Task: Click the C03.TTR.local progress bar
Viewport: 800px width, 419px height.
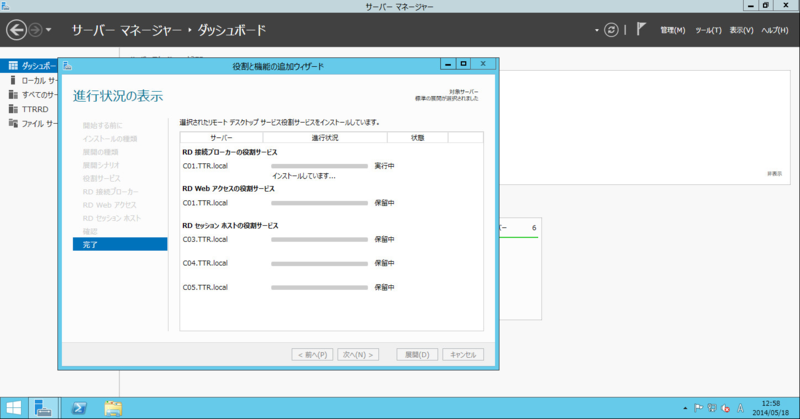Action: tap(319, 239)
